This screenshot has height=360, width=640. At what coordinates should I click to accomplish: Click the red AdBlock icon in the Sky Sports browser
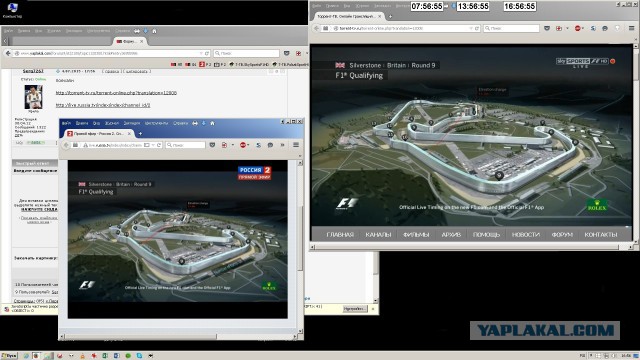coord(578,28)
